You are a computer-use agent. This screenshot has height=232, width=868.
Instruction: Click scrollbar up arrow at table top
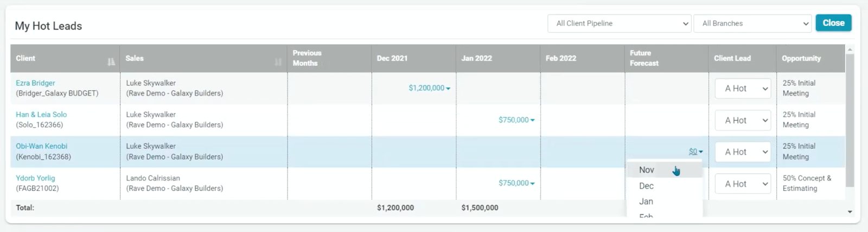(x=850, y=49)
